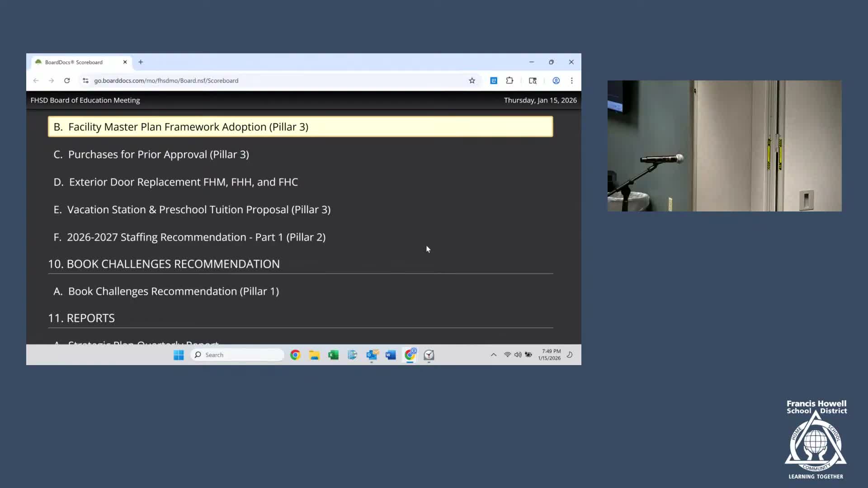Close the BoardDocs Scoreboard tab
The height and width of the screenshot is (488, 868).
tap(125, 62)
